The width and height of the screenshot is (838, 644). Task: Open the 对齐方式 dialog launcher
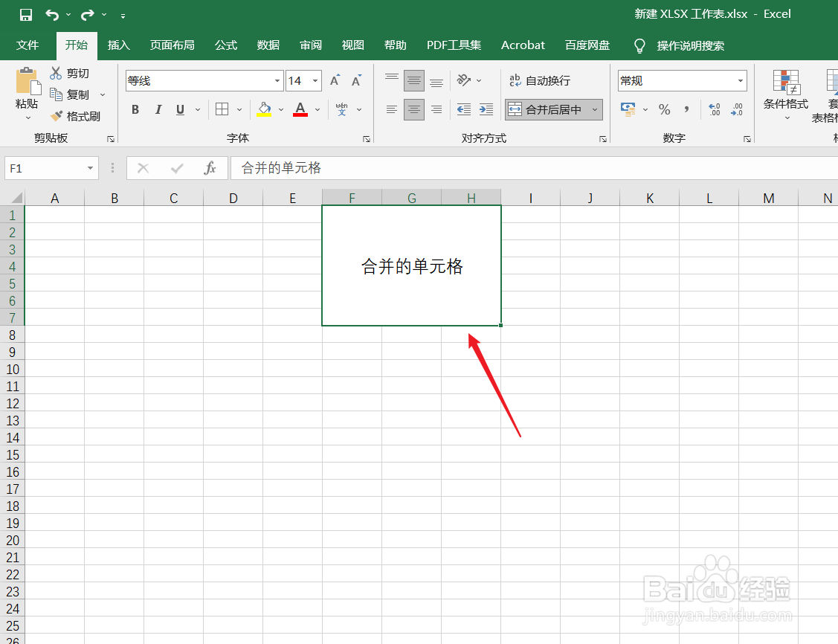click(x=603, y=139)
